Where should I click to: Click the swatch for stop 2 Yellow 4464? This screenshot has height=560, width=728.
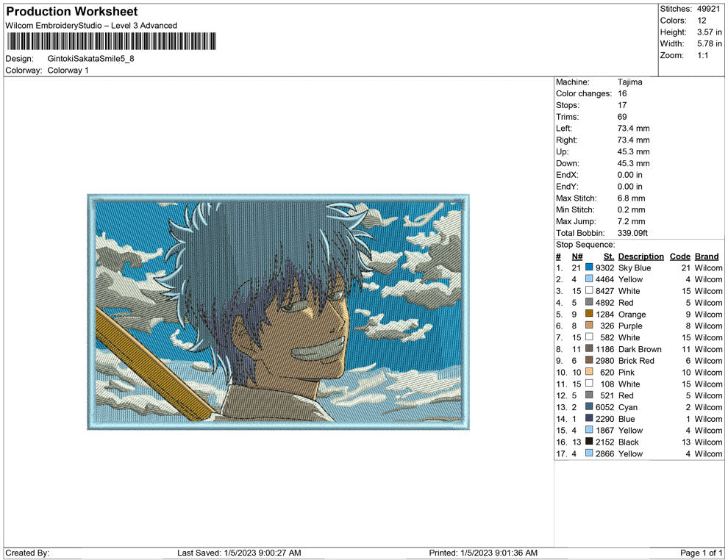tap(589, 279)
